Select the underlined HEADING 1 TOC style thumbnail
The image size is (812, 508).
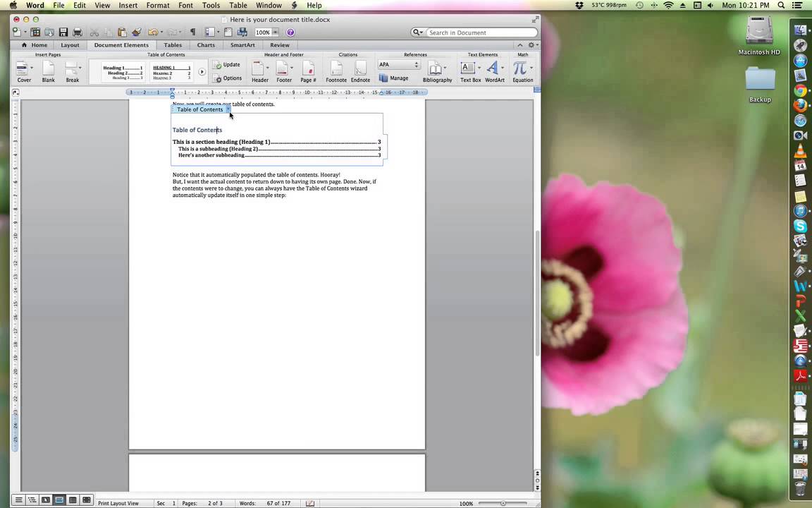pyautogui.click(x=172, y=72)
